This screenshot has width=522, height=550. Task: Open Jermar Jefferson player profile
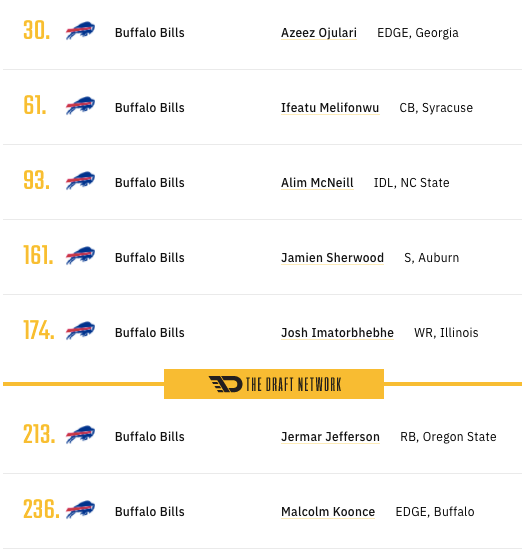pyautogui.click(x=330, y=437)
